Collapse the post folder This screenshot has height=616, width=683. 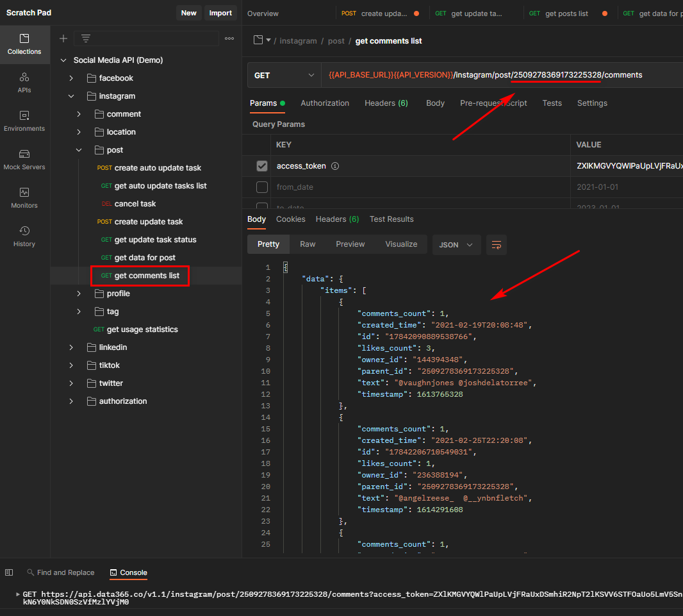[x=79, y=150]
